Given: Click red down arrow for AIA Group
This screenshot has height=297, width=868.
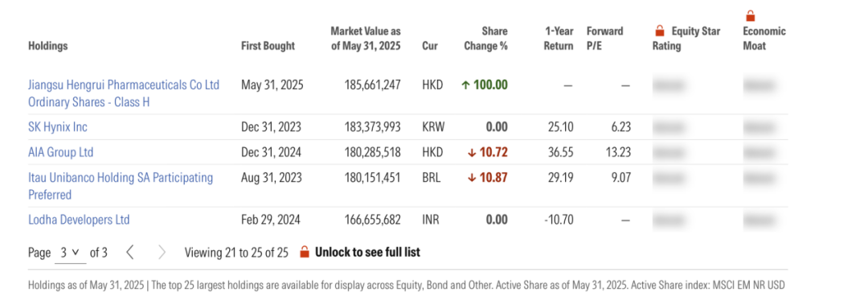Looking at the screenshot, I should (471, 152).
